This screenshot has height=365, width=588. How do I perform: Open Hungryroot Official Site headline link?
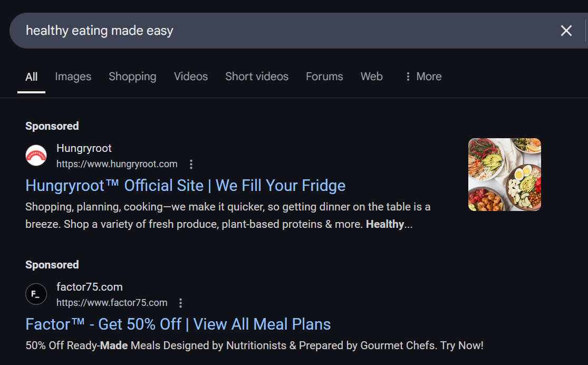click(x=185, y=186)
